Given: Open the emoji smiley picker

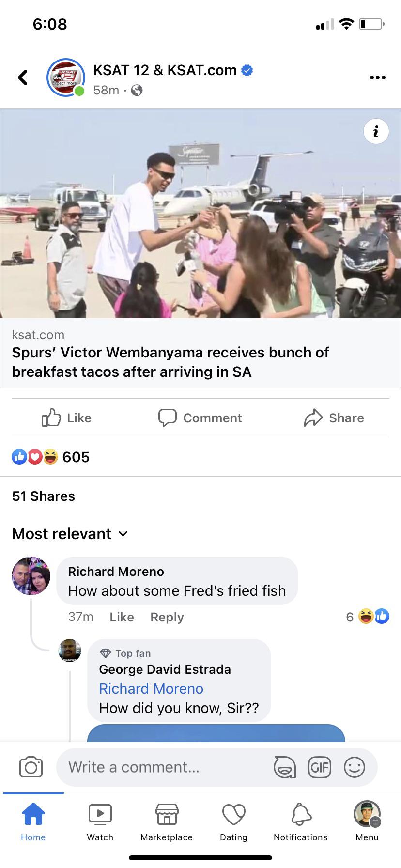Looking at the screenshot, I should coord(355,767).
